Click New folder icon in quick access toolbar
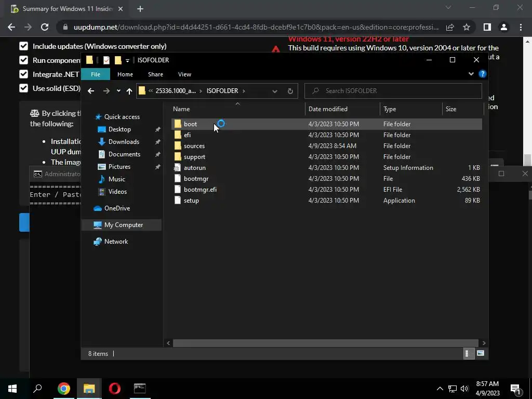532x399 pixels. (118, 60)
